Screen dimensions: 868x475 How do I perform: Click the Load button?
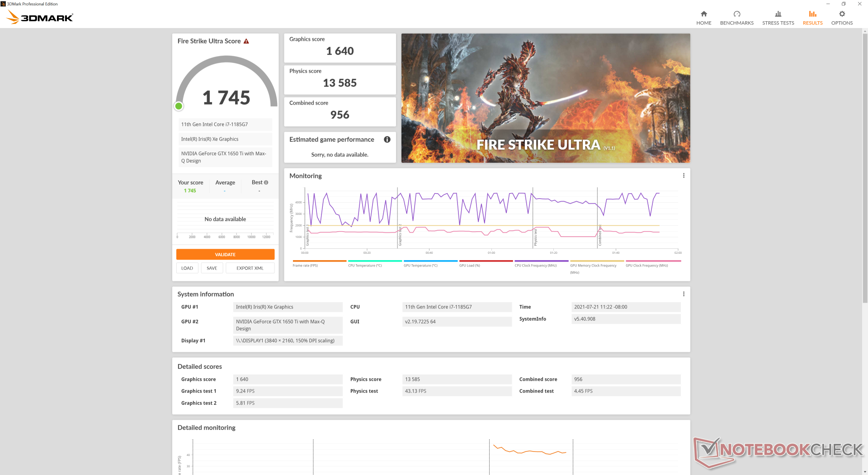click(187, 268)
